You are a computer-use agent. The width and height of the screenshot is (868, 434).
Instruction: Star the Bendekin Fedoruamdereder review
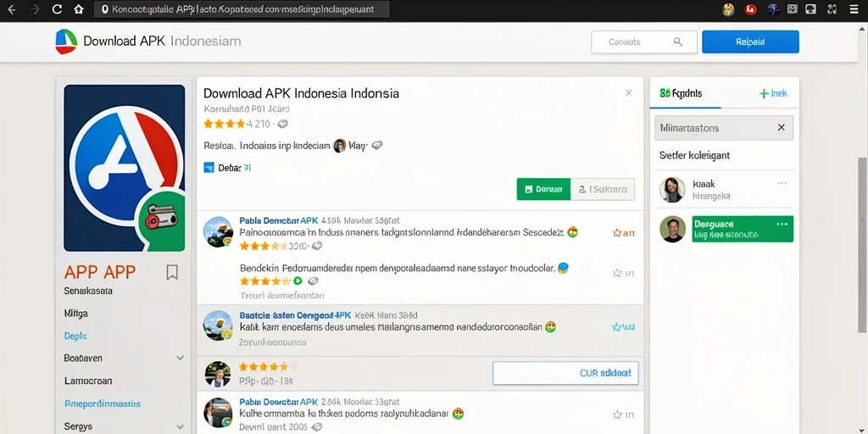click(x=623, y=273)
